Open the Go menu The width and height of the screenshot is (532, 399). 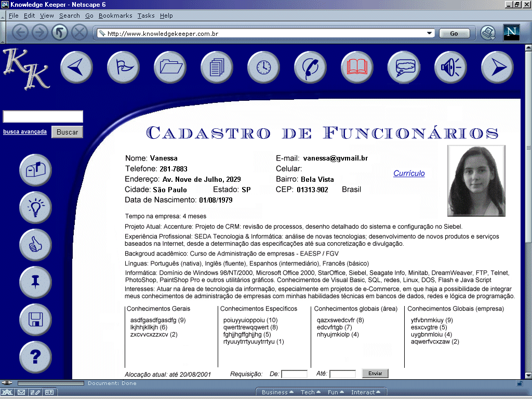coord(89,16)
